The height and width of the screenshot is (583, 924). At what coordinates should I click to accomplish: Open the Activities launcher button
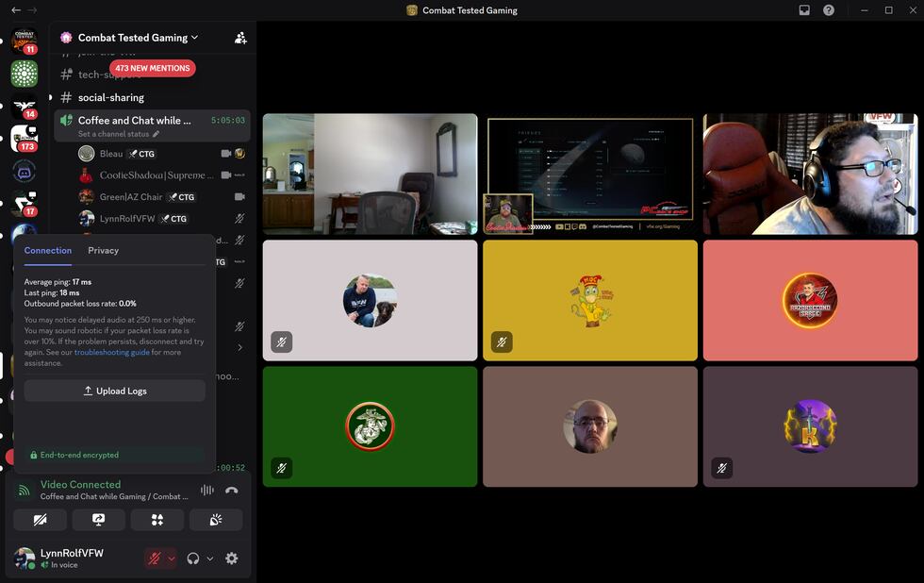point(157,520)
